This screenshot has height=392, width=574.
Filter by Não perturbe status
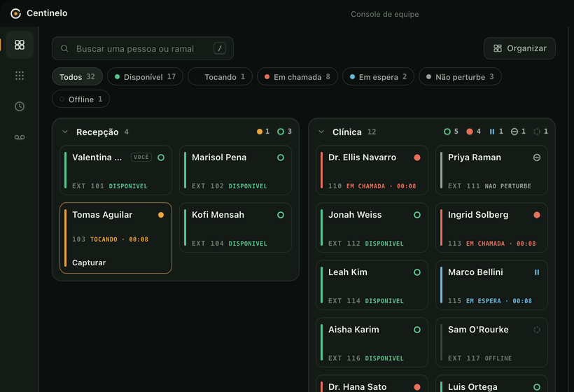[460, 76]
